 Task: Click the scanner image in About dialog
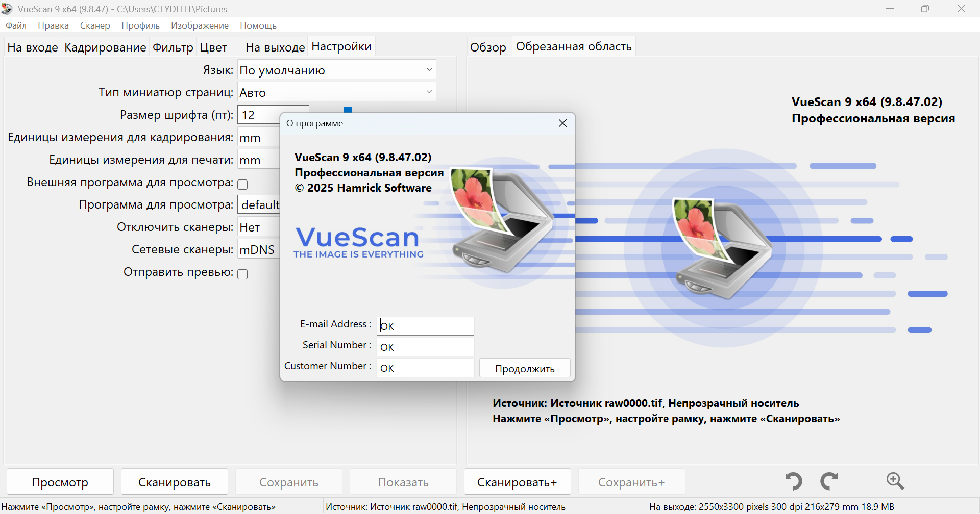pos(500,219)
